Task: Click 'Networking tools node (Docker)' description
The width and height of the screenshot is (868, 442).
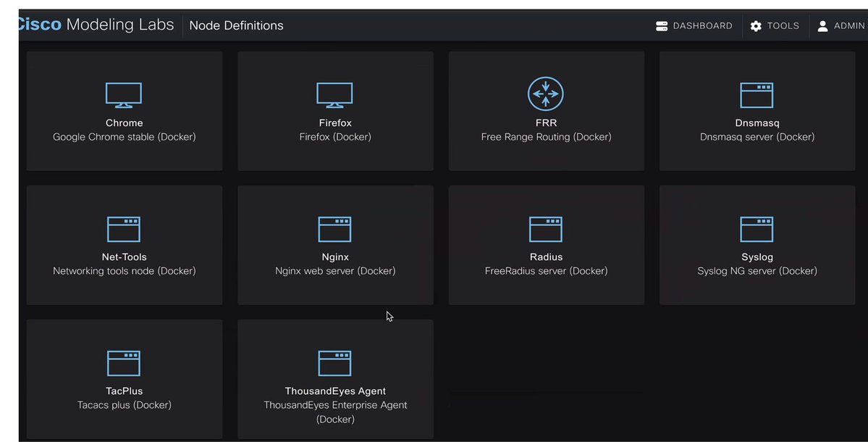Action: coord(124,271)
